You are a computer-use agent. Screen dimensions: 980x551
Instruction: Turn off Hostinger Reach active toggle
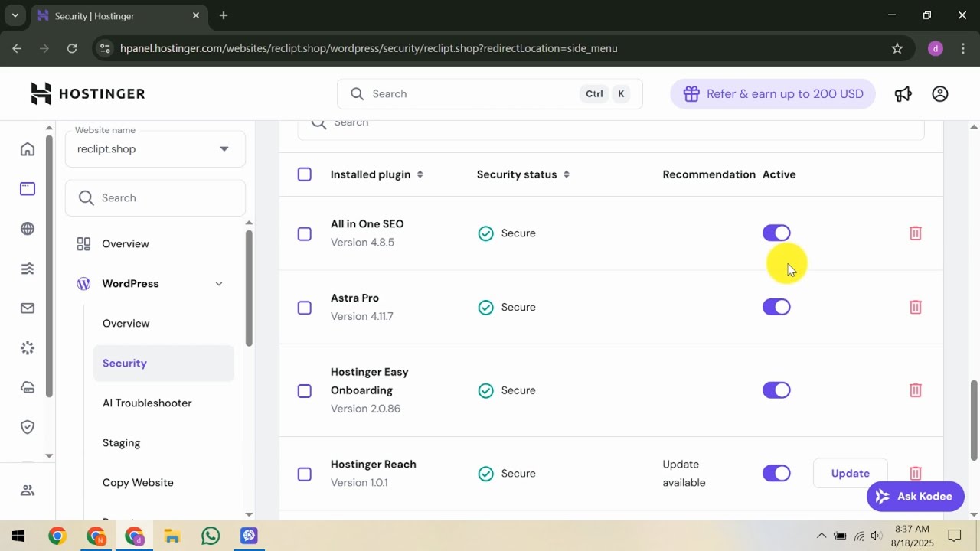(x=776, y=473)
